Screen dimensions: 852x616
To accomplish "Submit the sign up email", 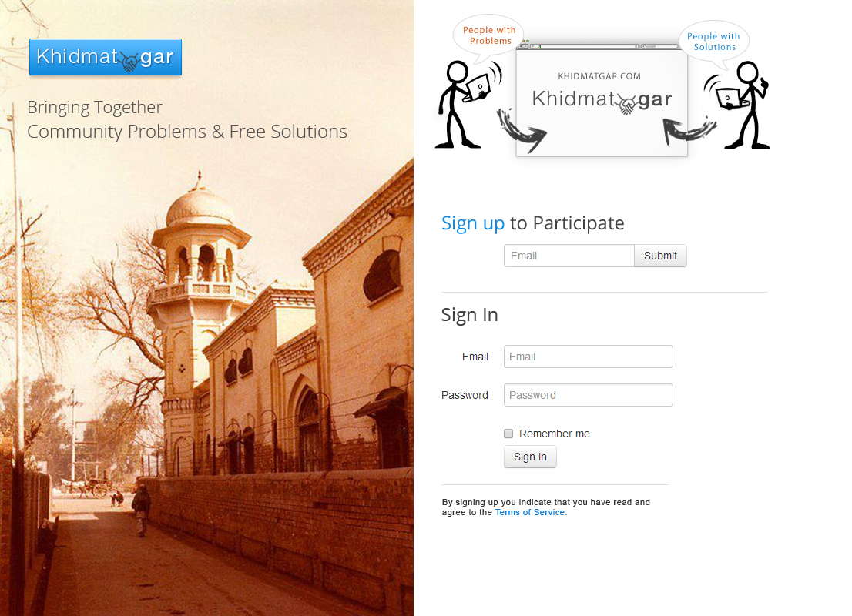I will pyautogui.click(x=660, y=256).
